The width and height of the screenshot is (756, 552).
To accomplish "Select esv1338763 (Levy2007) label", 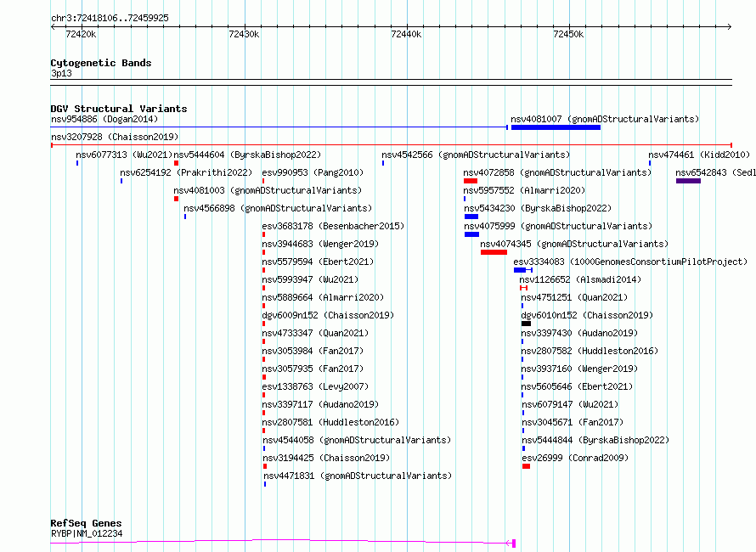I will [315, 386].
